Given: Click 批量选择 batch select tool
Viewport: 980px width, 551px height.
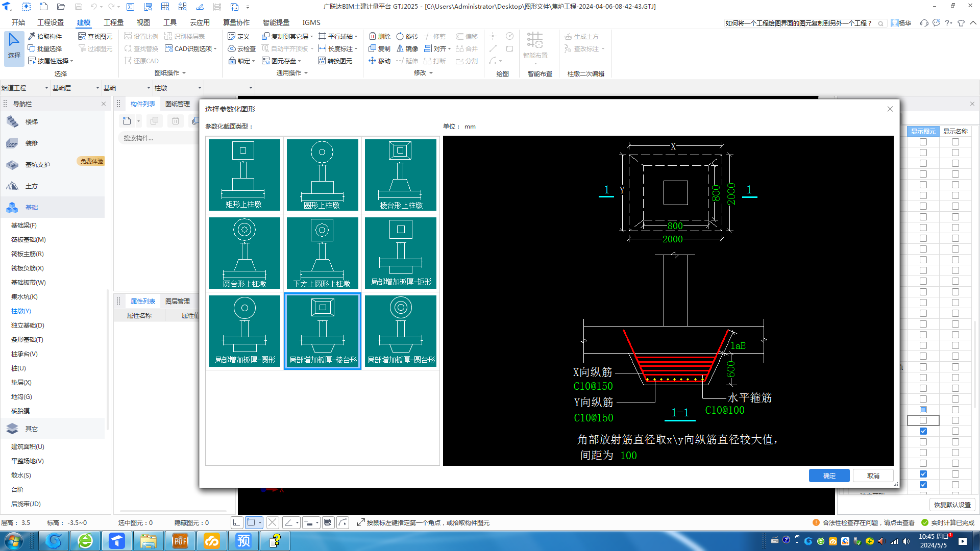Looking at the screenshot, I should click(x=45, y=48).
